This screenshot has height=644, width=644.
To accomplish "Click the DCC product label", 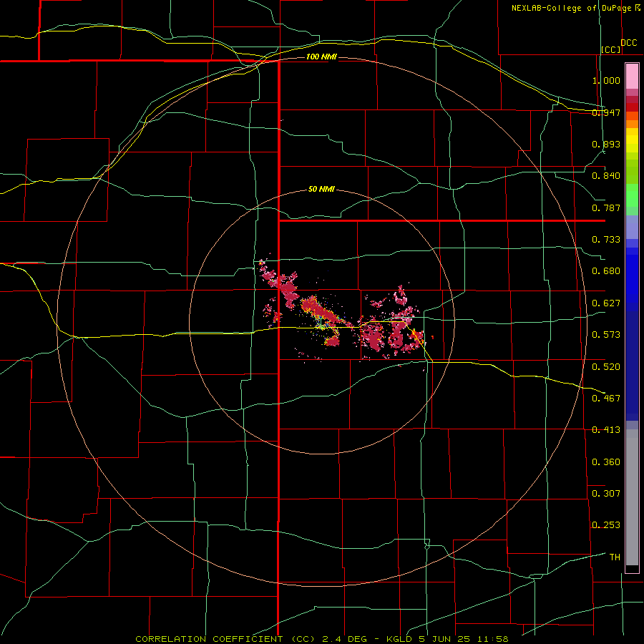I will pos(629,43).
